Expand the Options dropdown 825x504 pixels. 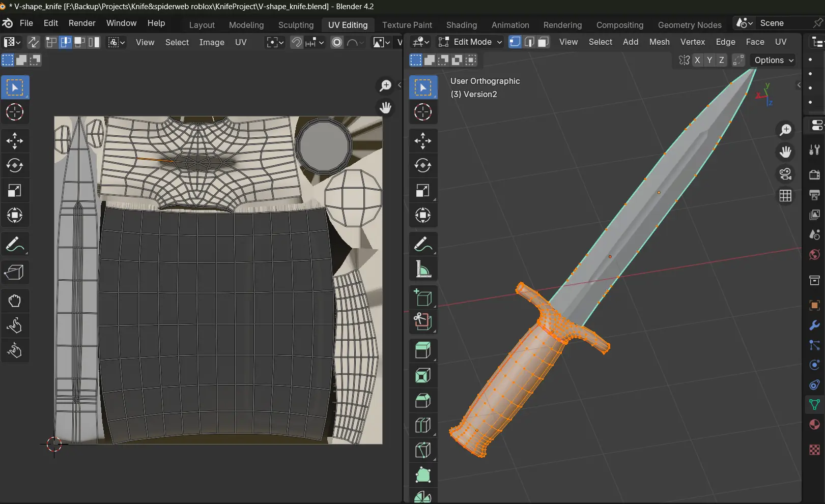pos(774,60)
